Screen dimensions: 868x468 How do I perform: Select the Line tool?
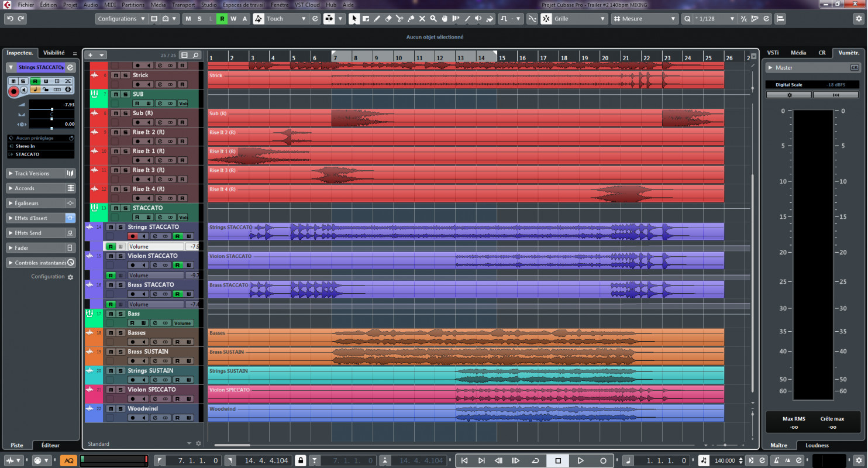click(x=467, y=19)
